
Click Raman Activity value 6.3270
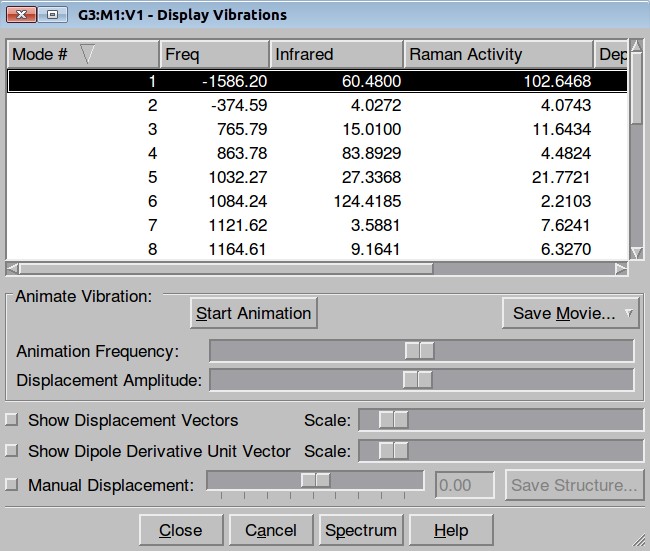pos(566,249)
